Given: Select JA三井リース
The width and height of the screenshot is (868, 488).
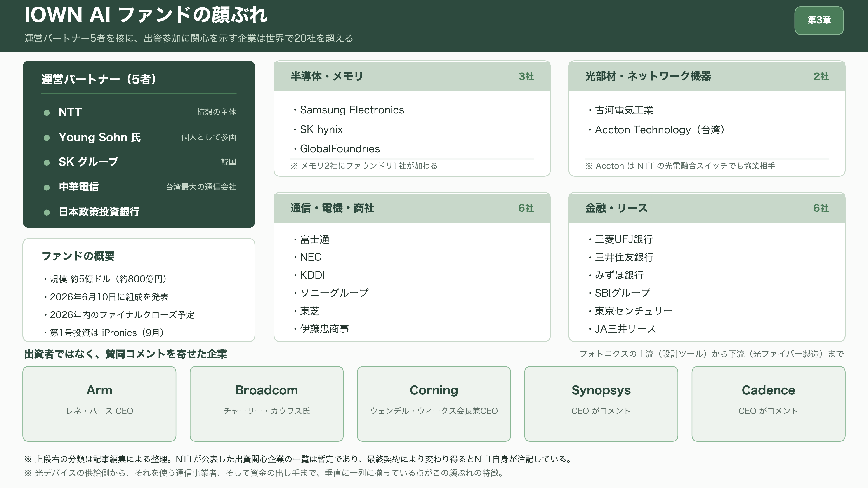Looking at the screenshot, I should click(625, 329).
